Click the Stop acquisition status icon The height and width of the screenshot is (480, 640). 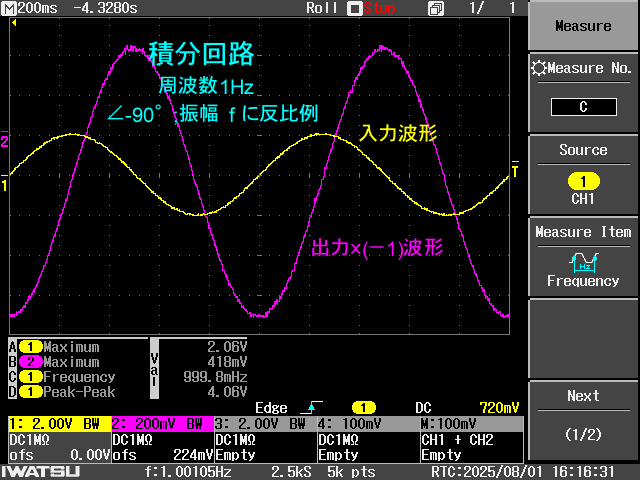click(x=354, y=9)
